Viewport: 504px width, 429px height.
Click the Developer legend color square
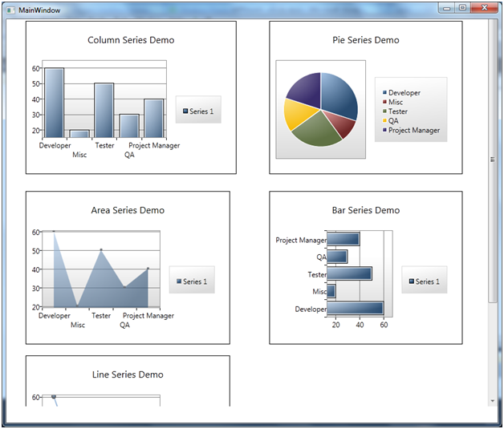click(384, 92)
